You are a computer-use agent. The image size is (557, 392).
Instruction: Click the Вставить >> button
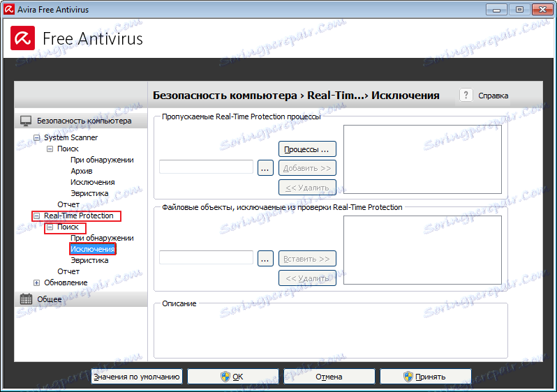pos(307,259)
